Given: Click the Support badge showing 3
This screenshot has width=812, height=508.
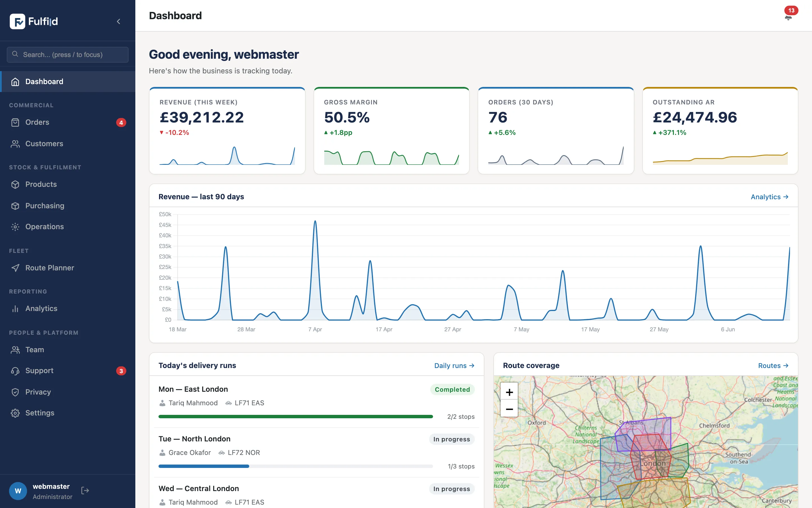Looking at the screenshot, I should coord(121,371).
